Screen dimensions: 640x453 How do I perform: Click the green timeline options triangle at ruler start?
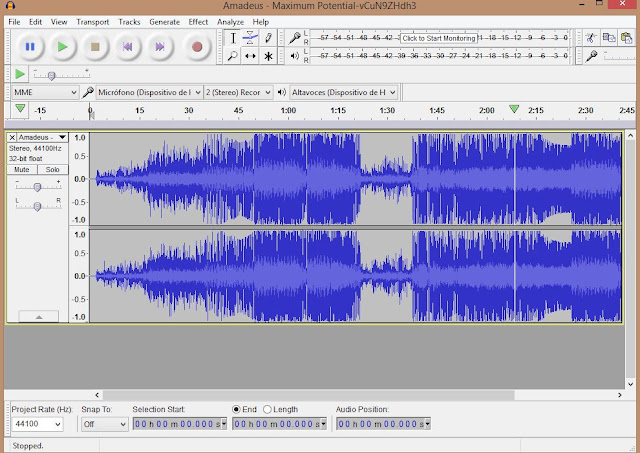point(20,109)
